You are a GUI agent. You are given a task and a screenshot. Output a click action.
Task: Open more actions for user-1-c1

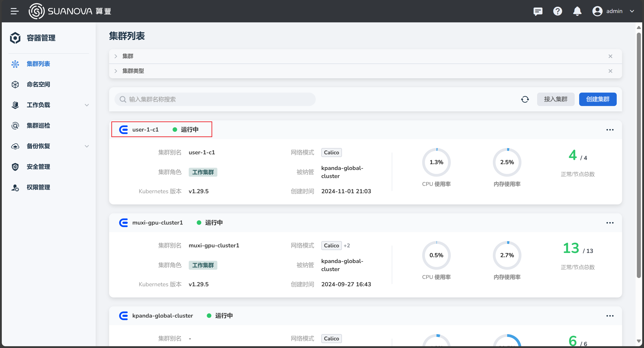point(610,130)
